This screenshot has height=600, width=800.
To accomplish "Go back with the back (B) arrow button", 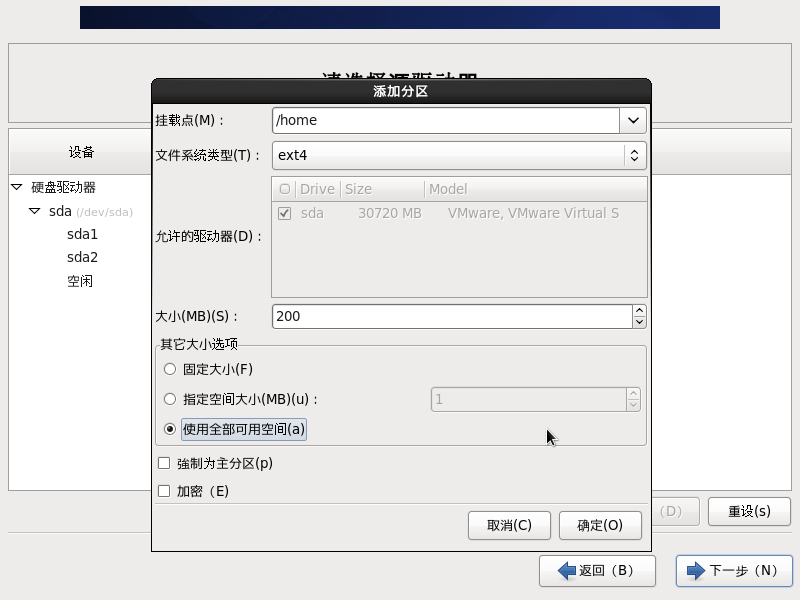I will [597, 571].
